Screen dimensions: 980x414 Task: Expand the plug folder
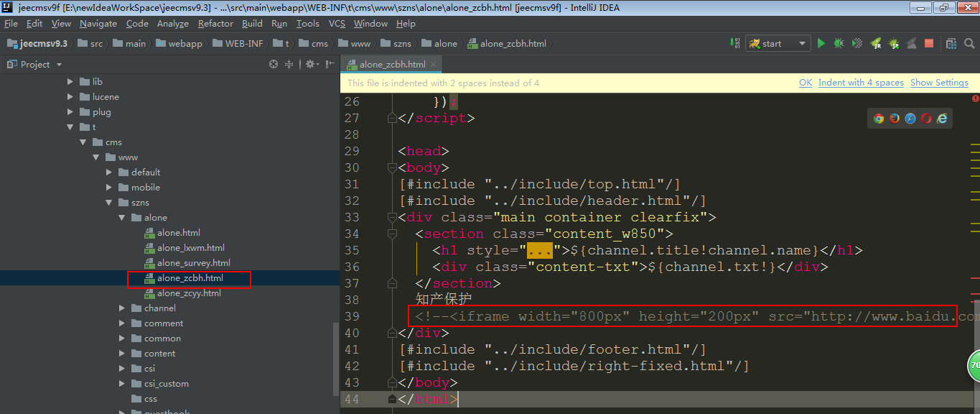tap(70, 112)
